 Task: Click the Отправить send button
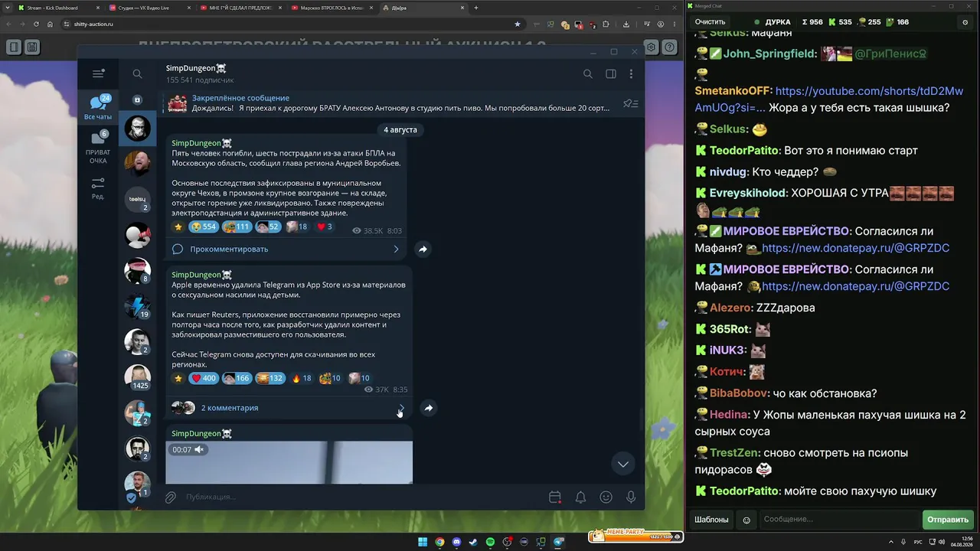948,520
